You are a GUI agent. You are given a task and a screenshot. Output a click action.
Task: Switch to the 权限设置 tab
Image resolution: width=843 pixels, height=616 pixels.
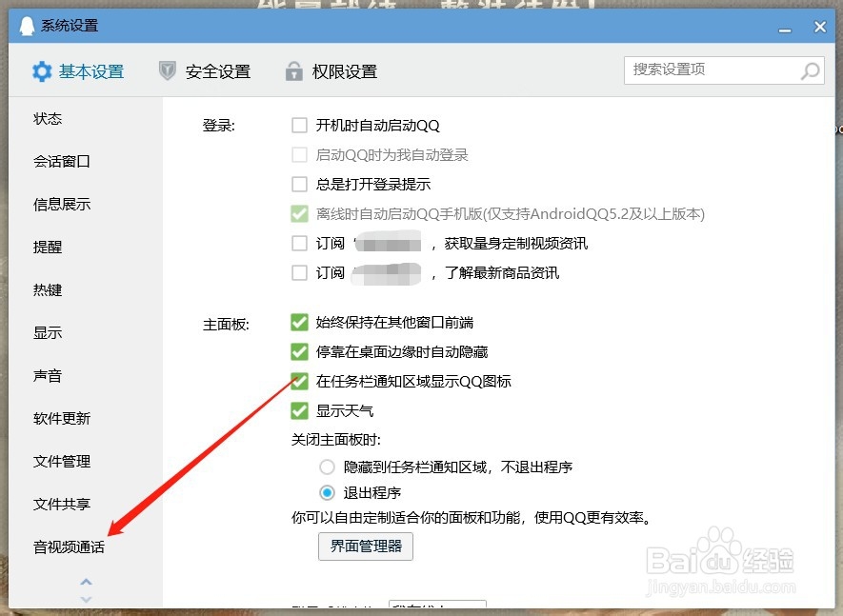[331, 71]
